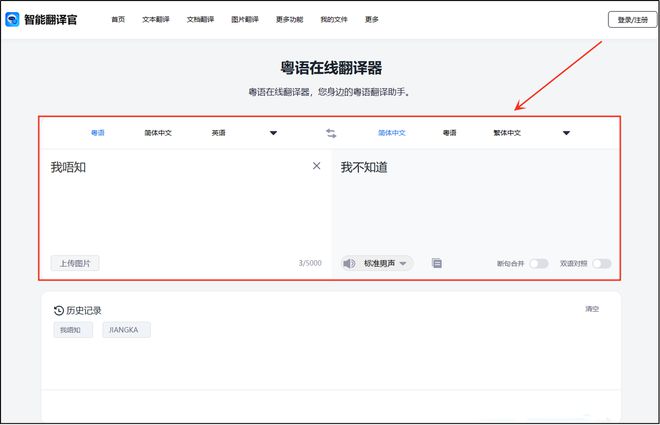Toggle the 断句合并 switch
This screenshot has width=660, height=425.
[x=538, y=264]
